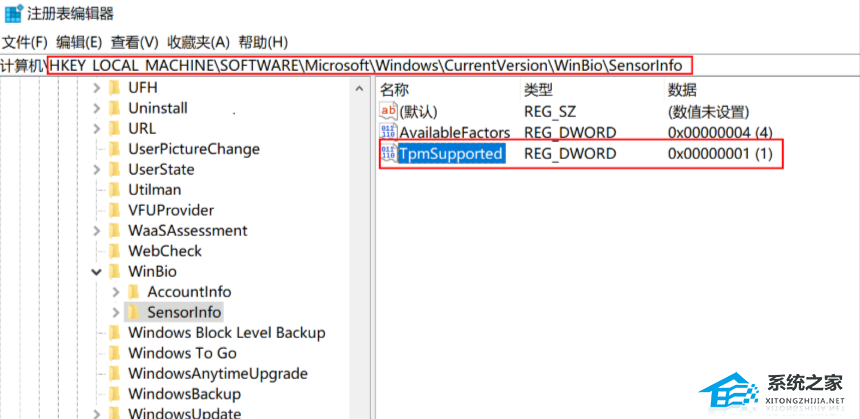The width and height of the screenshot is (860, 419).
Task: Select the SensorInfo key label
Action: 184,312
